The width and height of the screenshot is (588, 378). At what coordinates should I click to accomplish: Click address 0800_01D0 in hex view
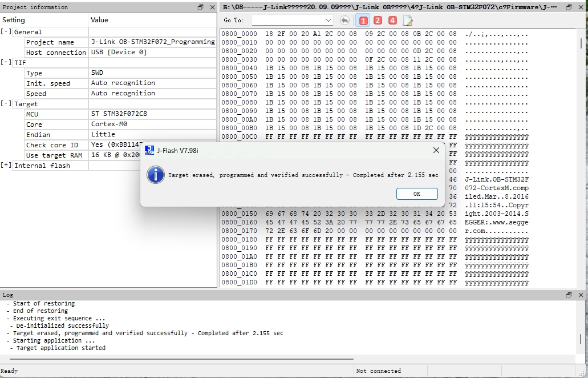[240, 282]
